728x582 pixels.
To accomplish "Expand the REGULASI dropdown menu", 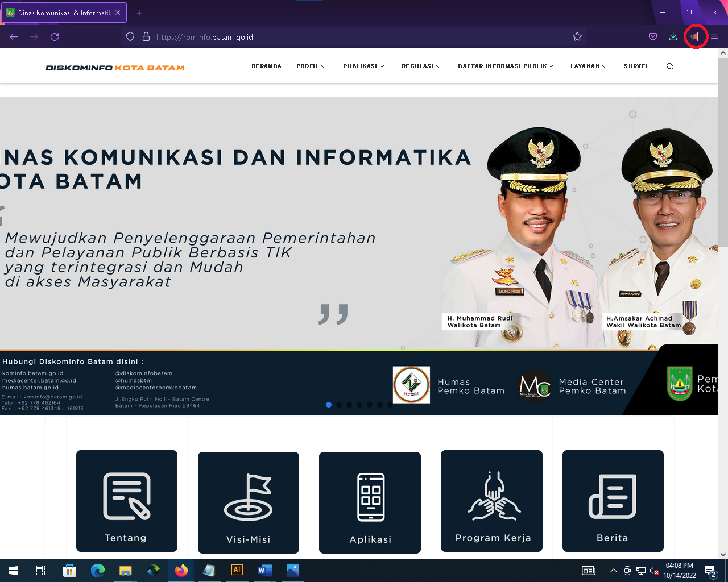I will pyautogui.click(x=421, y=66).
